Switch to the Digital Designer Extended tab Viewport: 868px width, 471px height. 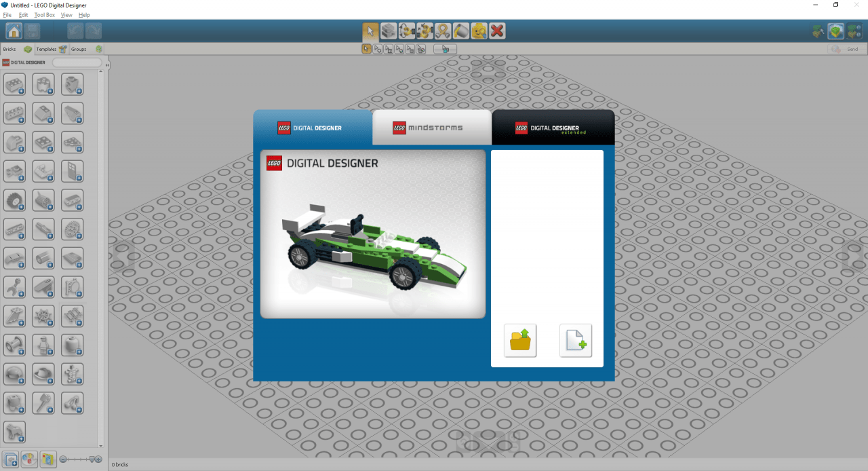click(553, 128)
